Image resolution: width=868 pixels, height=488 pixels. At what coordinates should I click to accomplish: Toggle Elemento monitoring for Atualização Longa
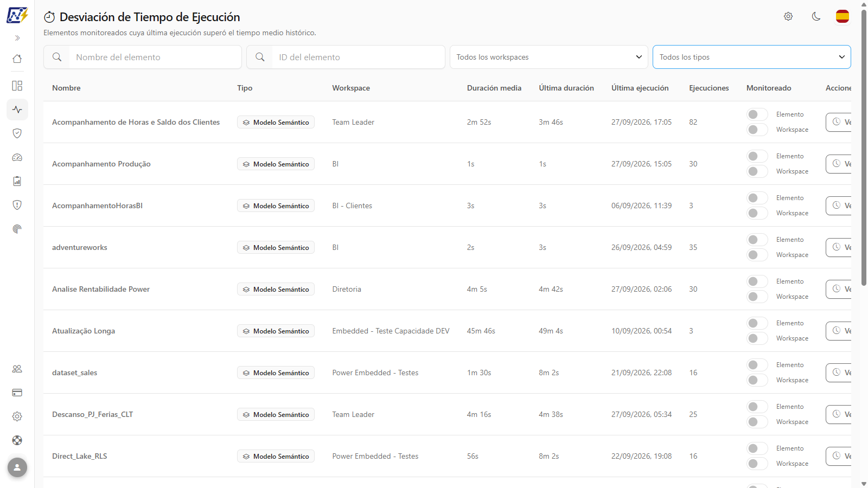[757, 323]
